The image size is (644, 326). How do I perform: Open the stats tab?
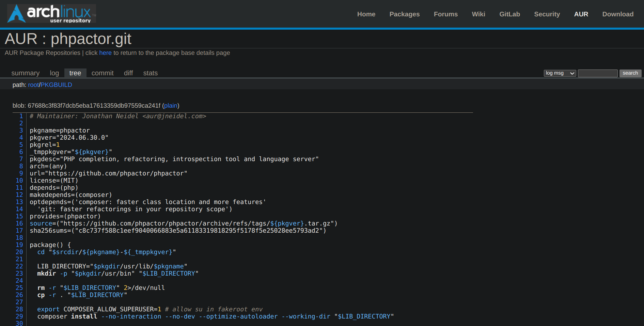tap(150, 73)
